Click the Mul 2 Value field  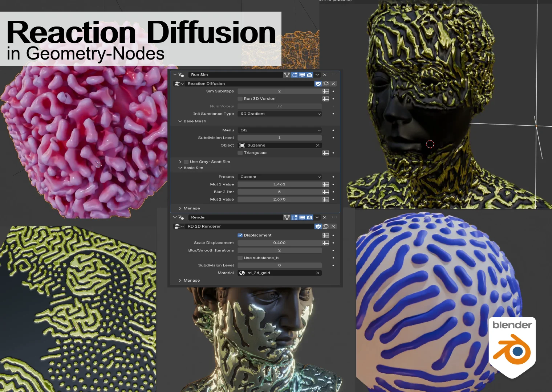pos(280,200)
